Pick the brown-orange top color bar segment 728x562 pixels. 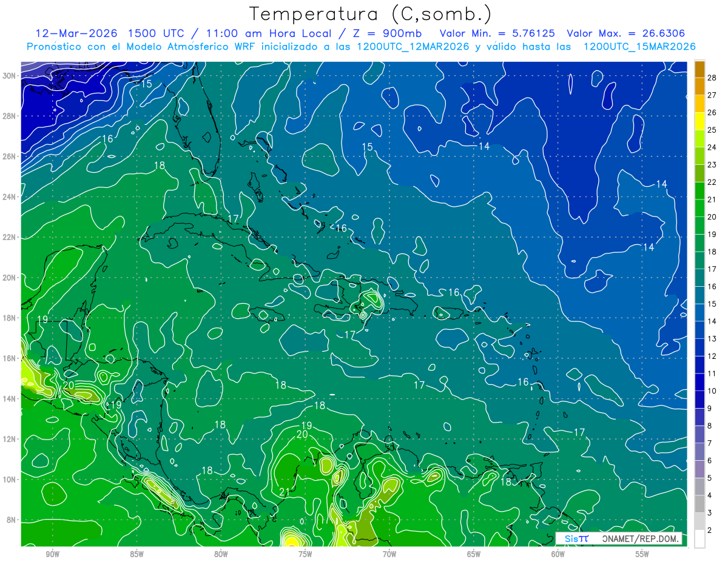click(699, 69)
